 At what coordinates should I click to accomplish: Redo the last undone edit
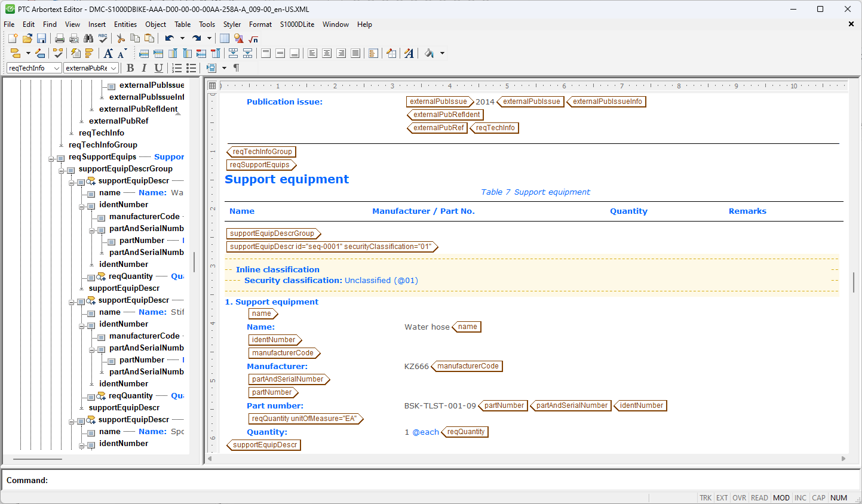(x=197, y=38)
